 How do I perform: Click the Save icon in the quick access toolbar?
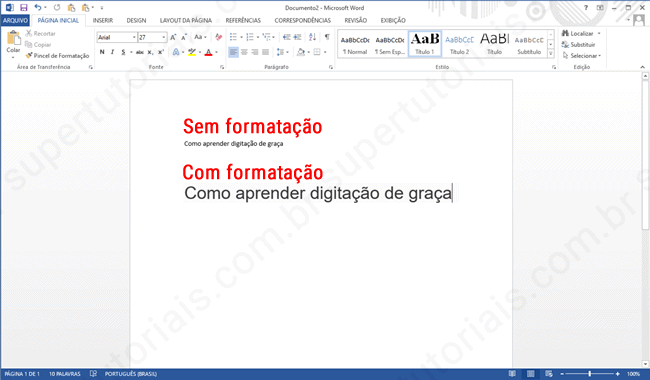pyautogui.click(x=24, y=7)
